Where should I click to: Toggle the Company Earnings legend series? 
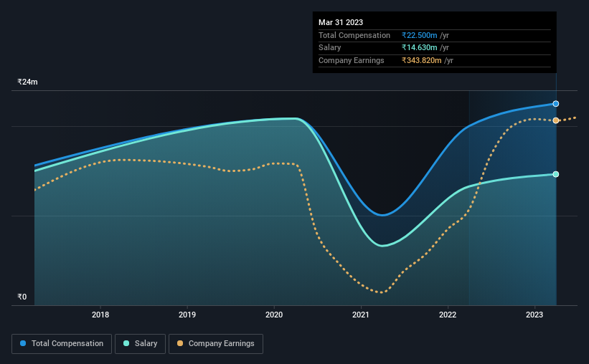216,344
